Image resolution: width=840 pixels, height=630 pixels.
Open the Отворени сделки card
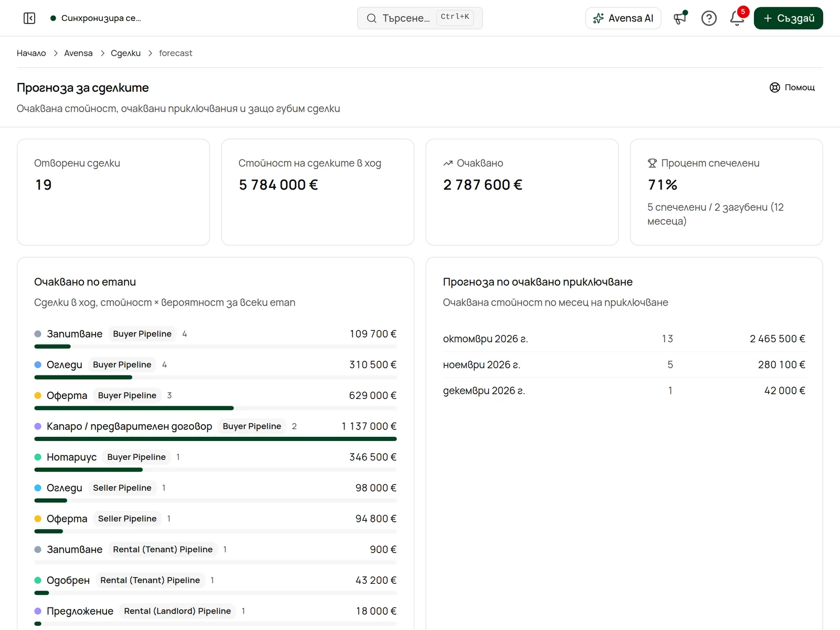(x=113, y=192)
